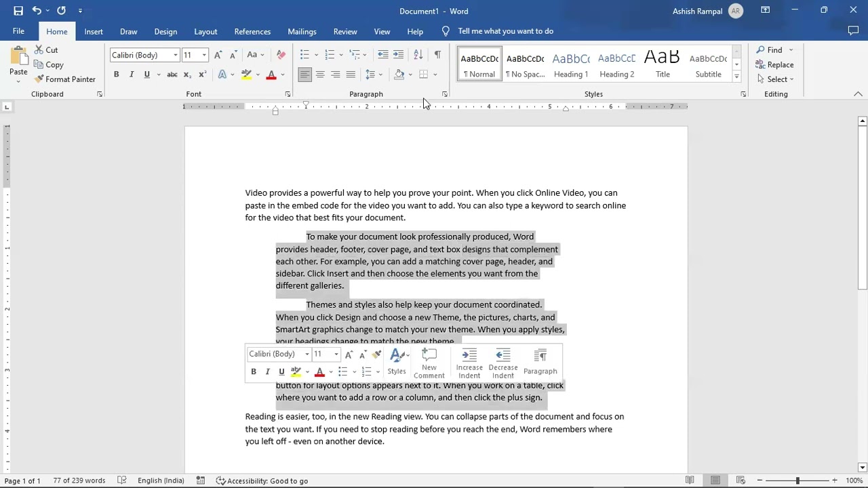Activate Format Painter in the ribbon
Viewport: 868px width, 488px height.
(65, 79)
